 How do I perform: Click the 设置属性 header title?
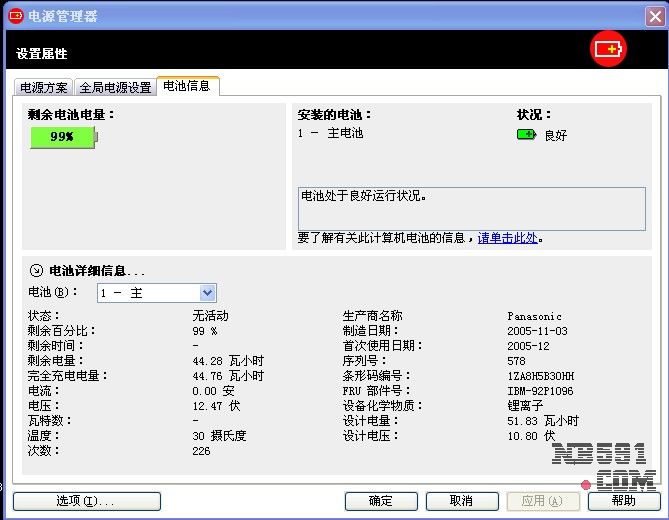[x=42, y=54]
